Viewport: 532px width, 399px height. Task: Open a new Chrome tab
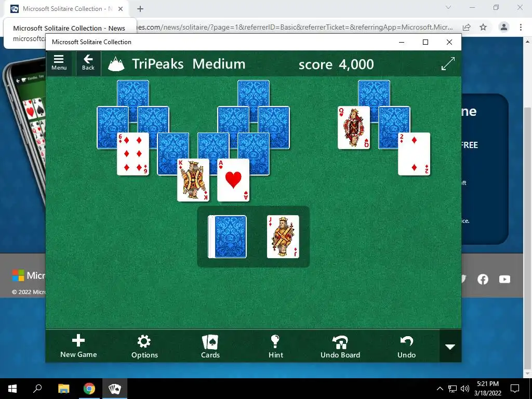(140, 9)
